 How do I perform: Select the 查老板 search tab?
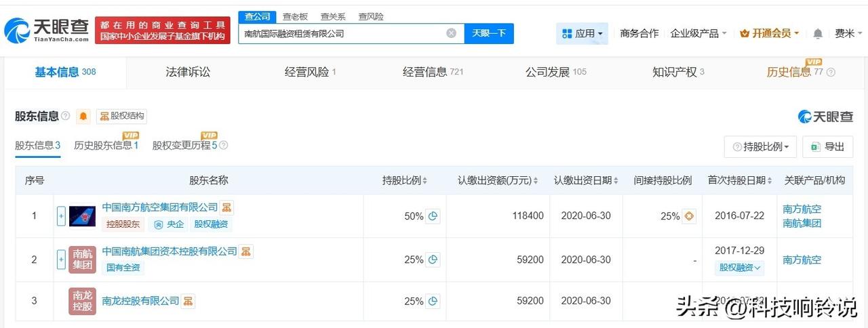(x=295, y=16)
